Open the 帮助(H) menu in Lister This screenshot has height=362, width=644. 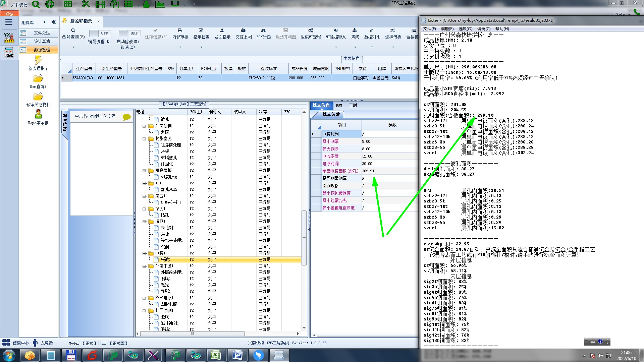tap(502, 29)
